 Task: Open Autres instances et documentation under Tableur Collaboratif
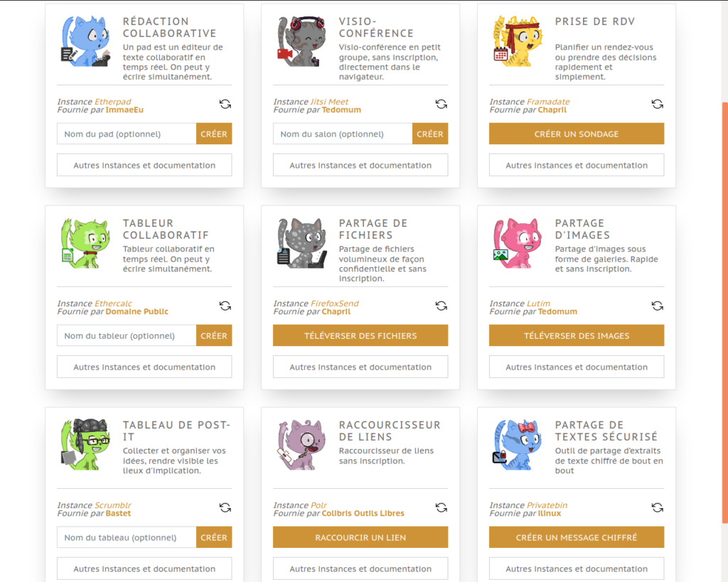pyautogui.click(x=144, y=367)
